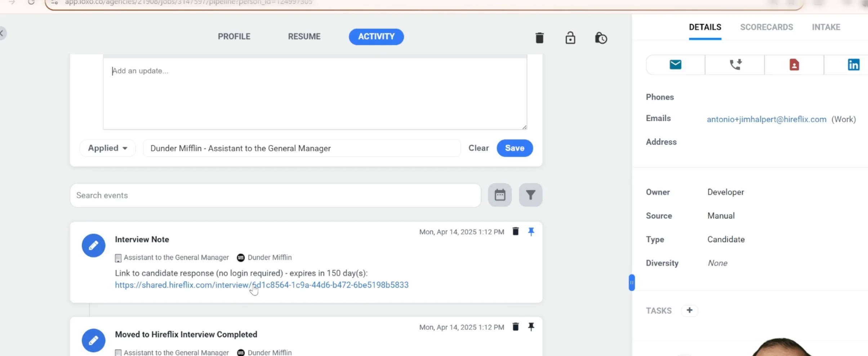Click the Search events field
868x356 pixels.
pyautogui.click(x=275, y=195)
